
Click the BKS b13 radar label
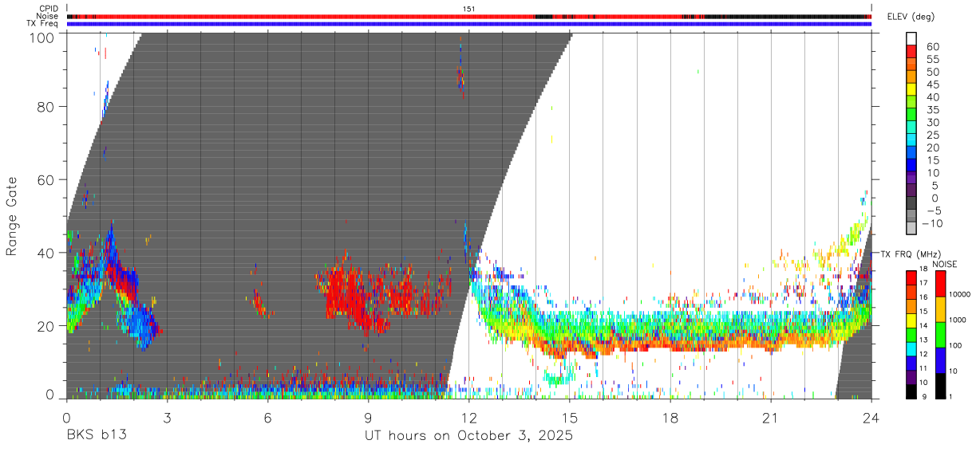97,436
